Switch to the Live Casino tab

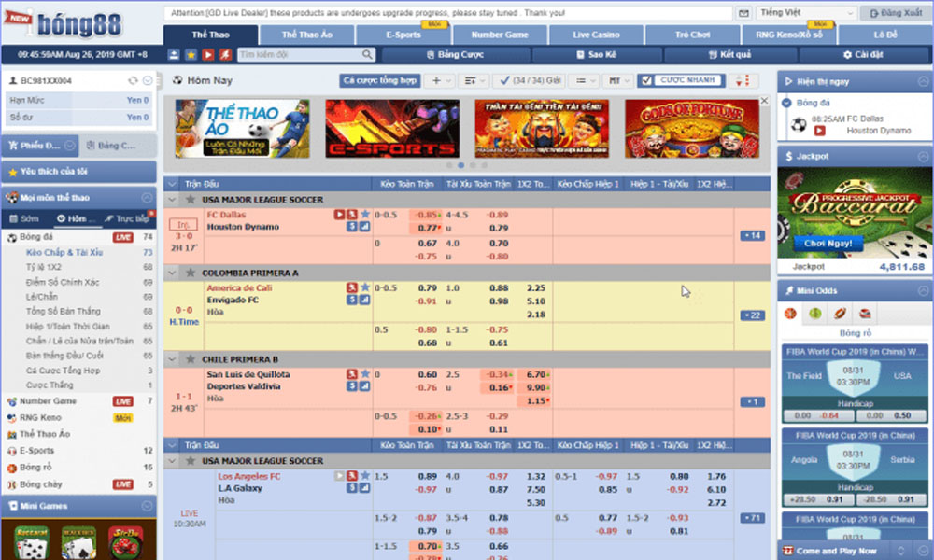point(596,35)
